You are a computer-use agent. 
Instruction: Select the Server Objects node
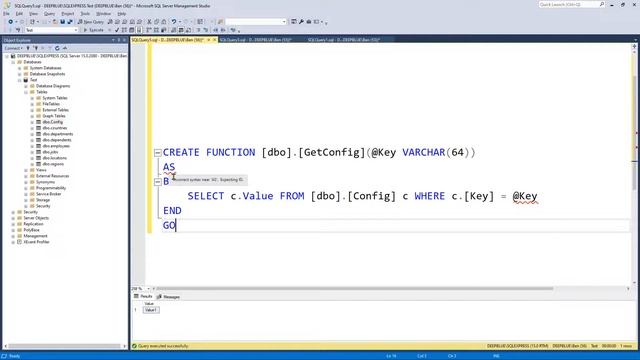pos(36,218)
